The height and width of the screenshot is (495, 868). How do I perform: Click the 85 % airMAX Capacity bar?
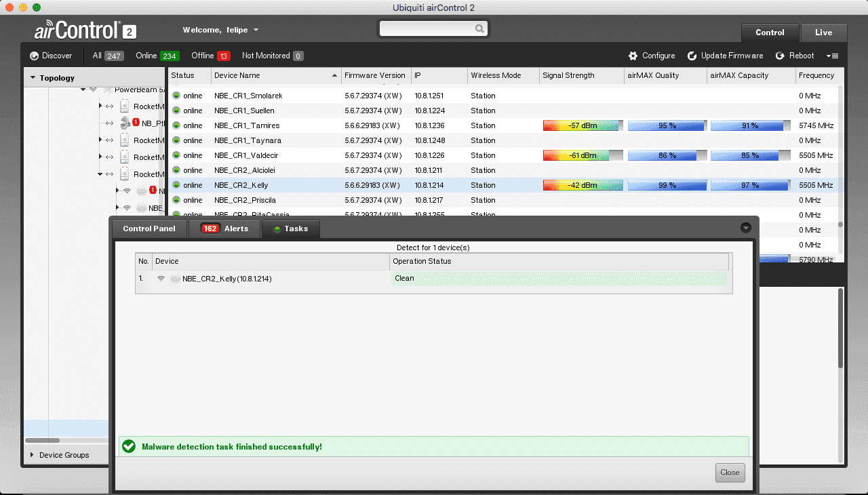750,155
